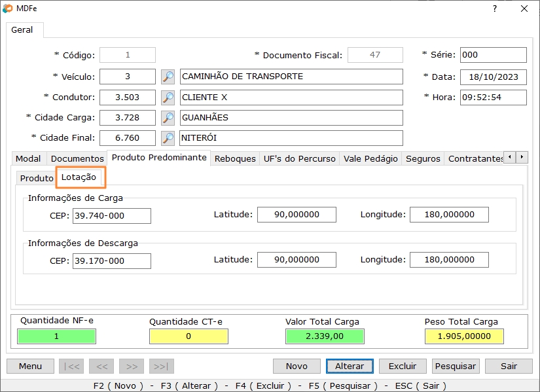
Task: Click the F2 ( Novo ) shortcut hint text
Action: (118, 386)
